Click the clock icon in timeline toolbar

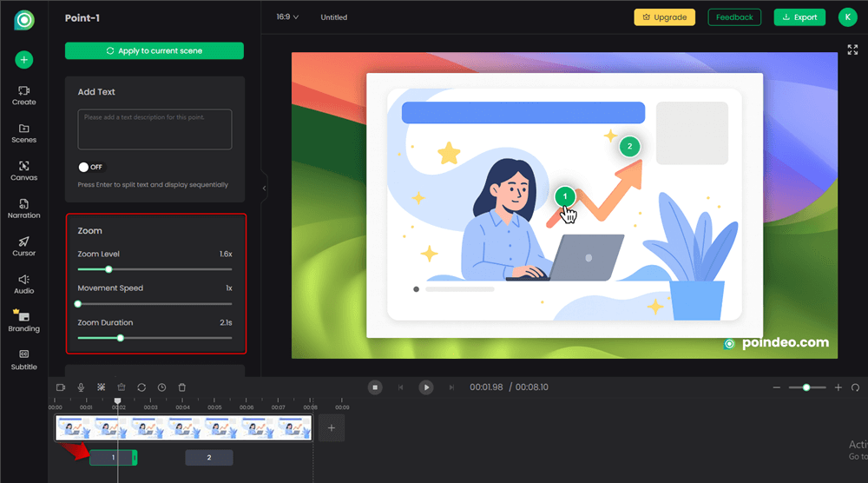click(x=161, y=387)
